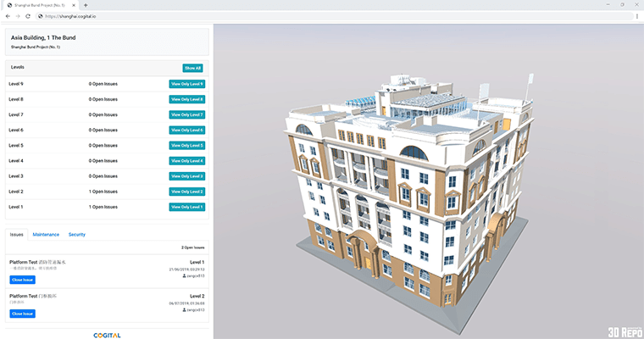644x339 pixels.
Task: Click Level 1's '1 Open Issues' text
Action: tap(103, 207)
